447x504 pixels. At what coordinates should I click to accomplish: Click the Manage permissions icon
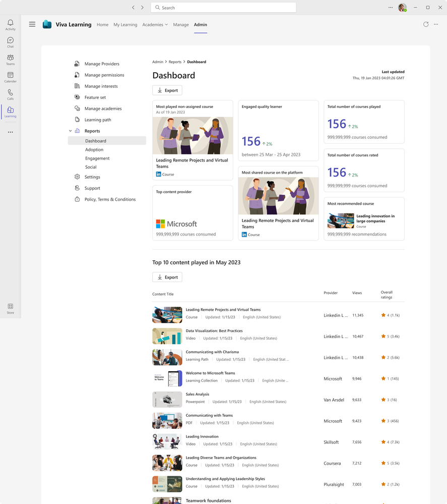tap(77, 75)
